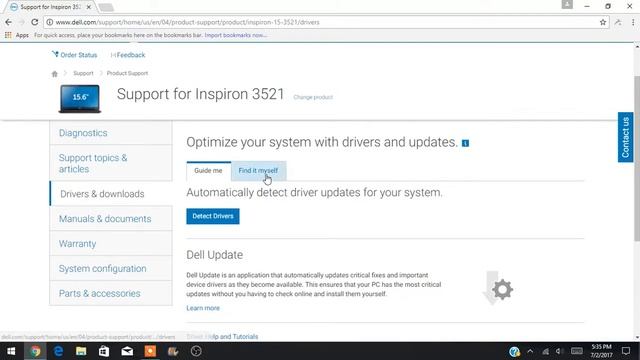Viewport: 640px width, 360px height.
Task: Open Action Center notifications icon
Action: (626, 351)
